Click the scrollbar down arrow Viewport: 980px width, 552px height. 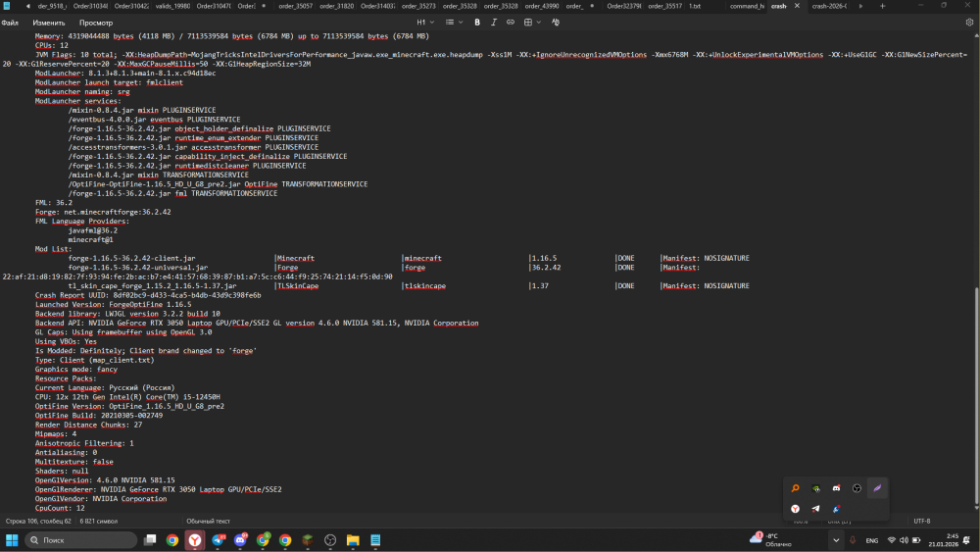click(x=976, y=509)
